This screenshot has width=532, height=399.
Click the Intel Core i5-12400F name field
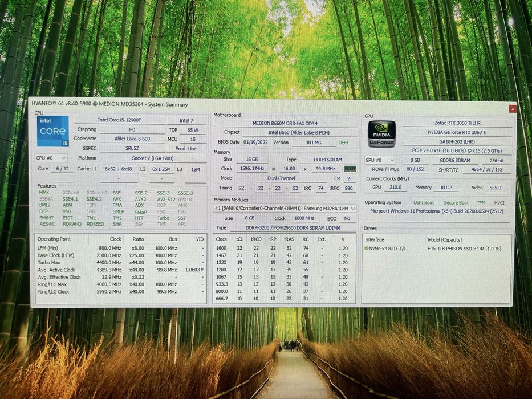(x=119, y=120)
